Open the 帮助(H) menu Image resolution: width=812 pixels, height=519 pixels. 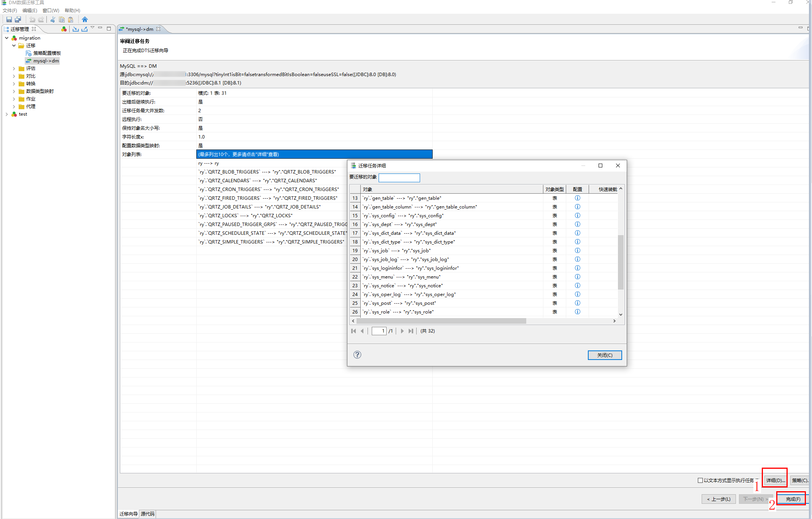point(72,11)
